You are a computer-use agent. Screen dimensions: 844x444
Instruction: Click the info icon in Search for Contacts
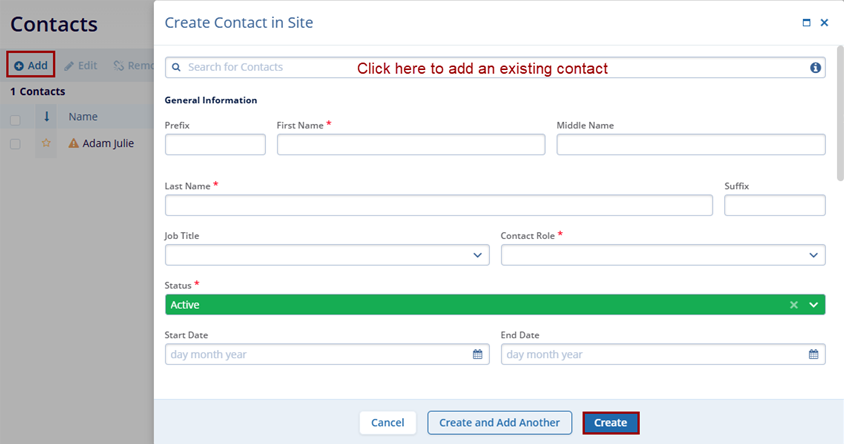[815, 68]
